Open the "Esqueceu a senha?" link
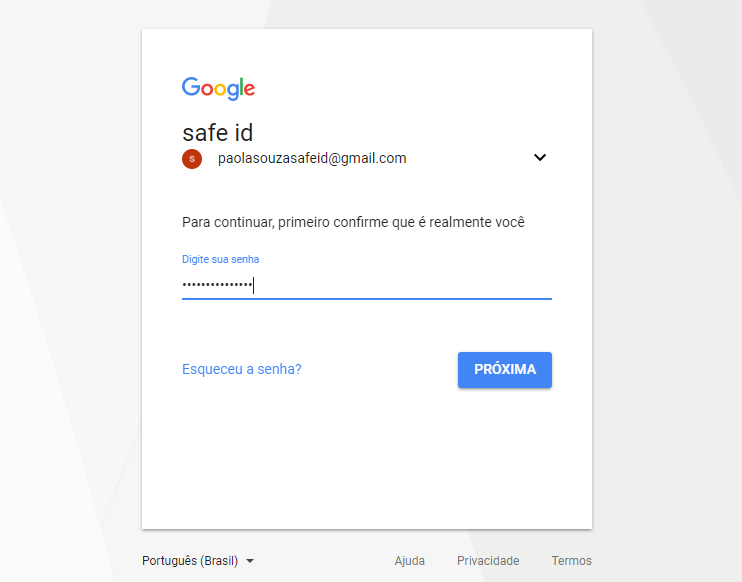Screen dimensions: 742x582 242,369
